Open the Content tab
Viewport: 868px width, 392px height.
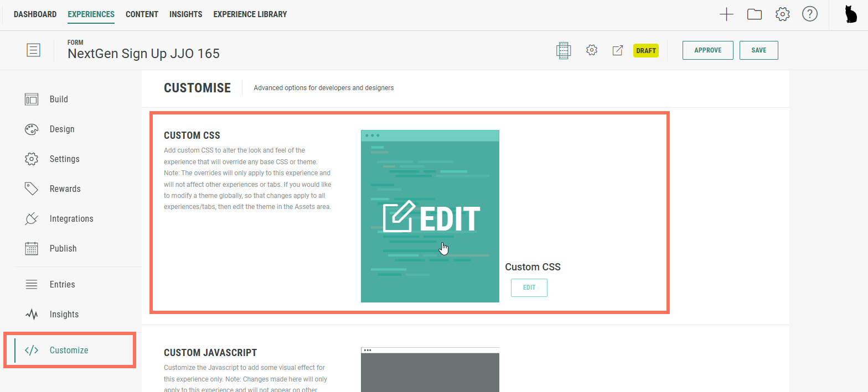click(x=142, y=14)
